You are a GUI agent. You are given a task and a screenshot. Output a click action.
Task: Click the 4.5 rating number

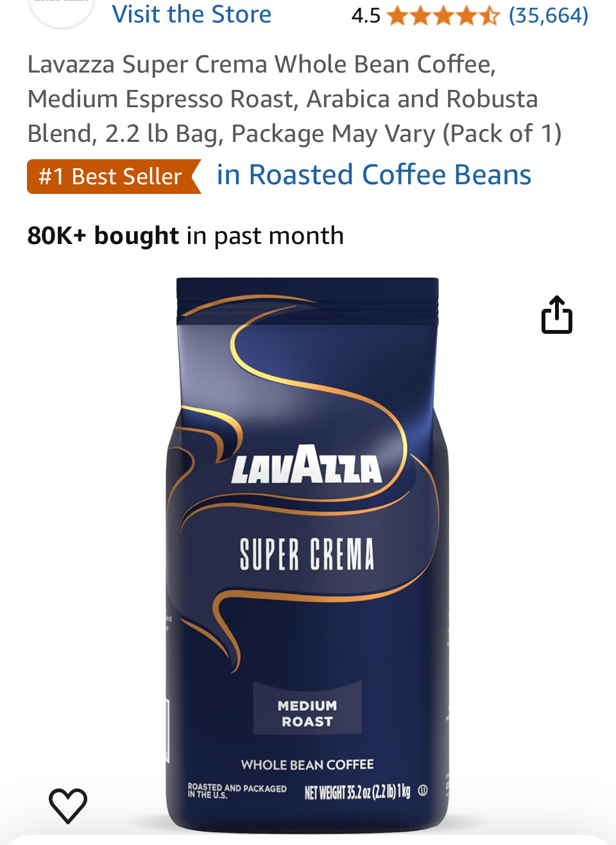tap(366, 15)
